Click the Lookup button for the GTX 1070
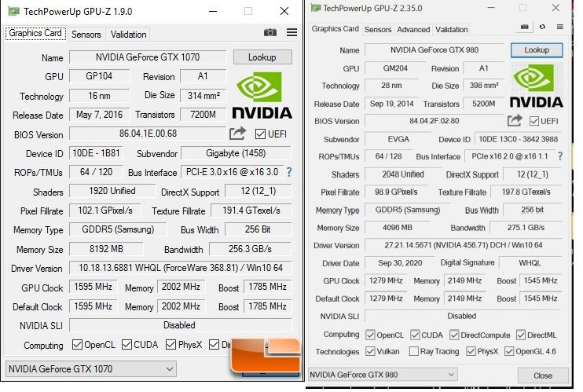 [x=262, y=57]
